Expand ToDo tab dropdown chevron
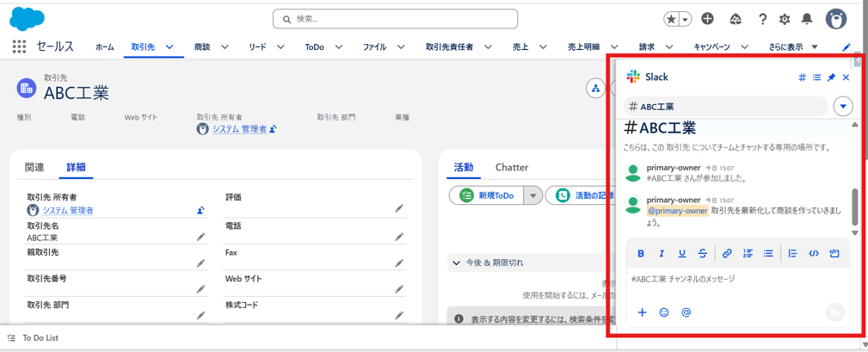 pos(338,47)
